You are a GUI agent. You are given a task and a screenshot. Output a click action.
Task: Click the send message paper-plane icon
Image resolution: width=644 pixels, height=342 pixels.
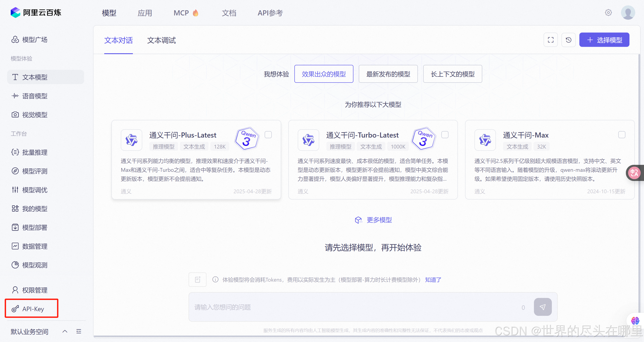point(542,307)
